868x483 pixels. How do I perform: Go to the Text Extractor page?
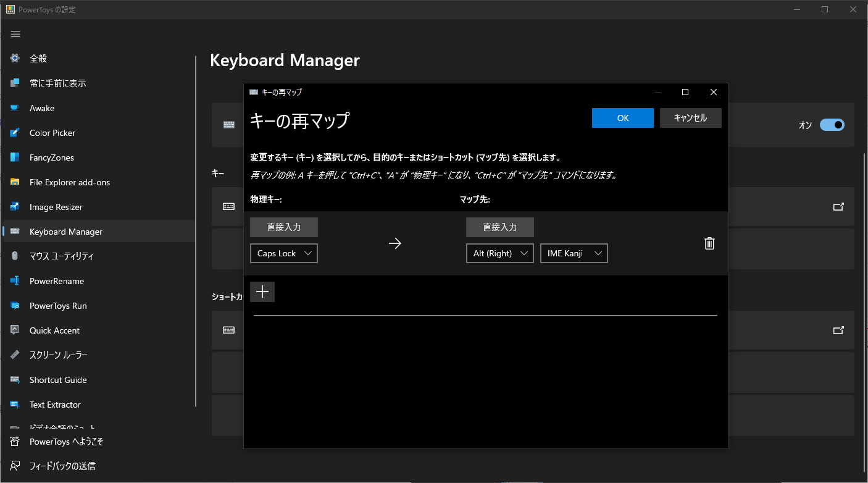[x=55, y=405]
